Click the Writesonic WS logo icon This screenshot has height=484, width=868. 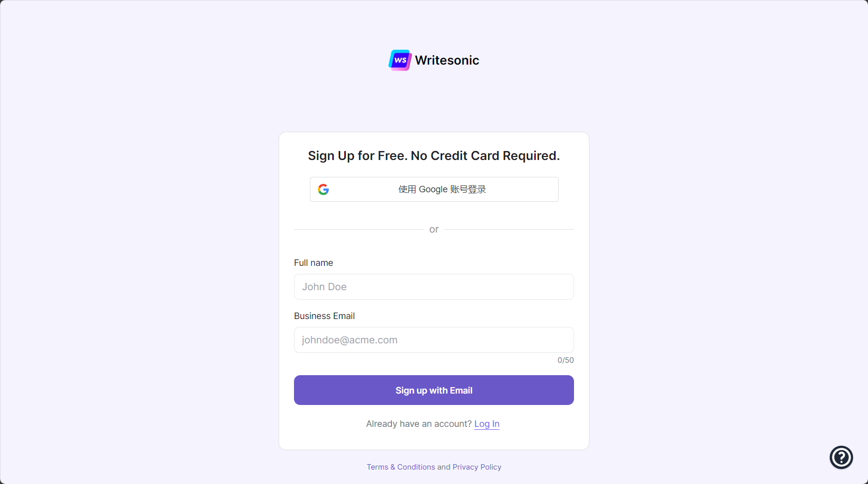tap(400, 60)
